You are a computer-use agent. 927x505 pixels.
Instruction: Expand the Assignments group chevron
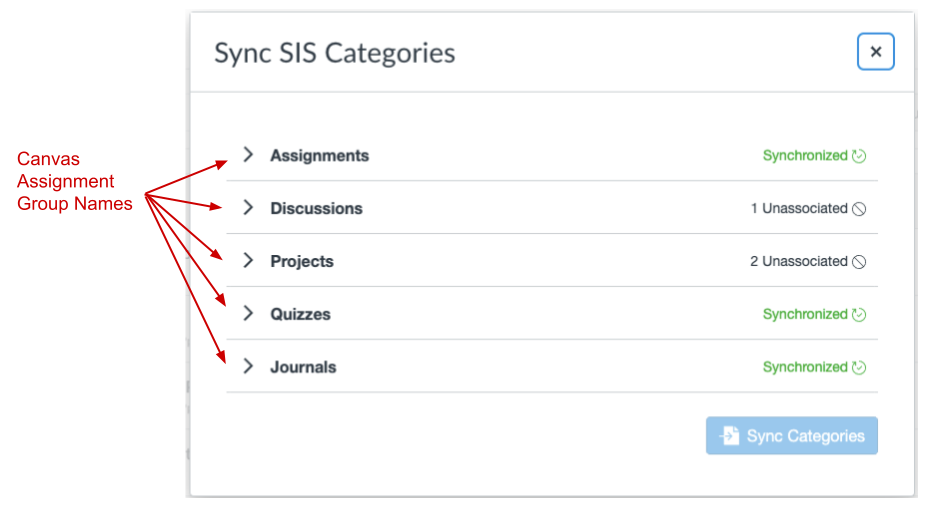tap(249, 155)
